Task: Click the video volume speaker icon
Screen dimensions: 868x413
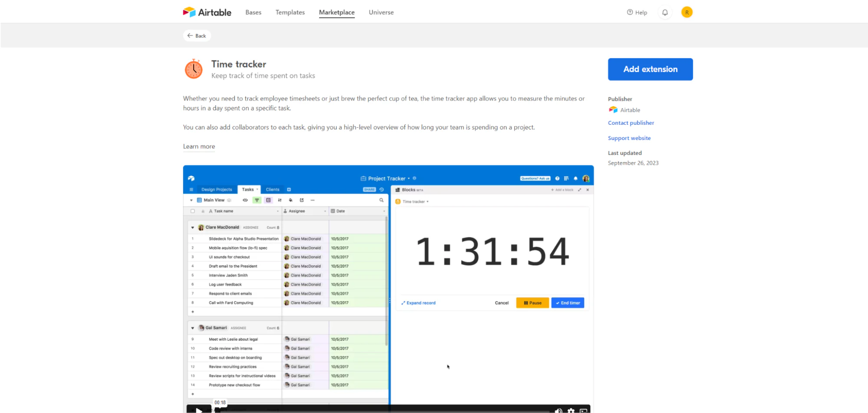Action: (558, 410)
